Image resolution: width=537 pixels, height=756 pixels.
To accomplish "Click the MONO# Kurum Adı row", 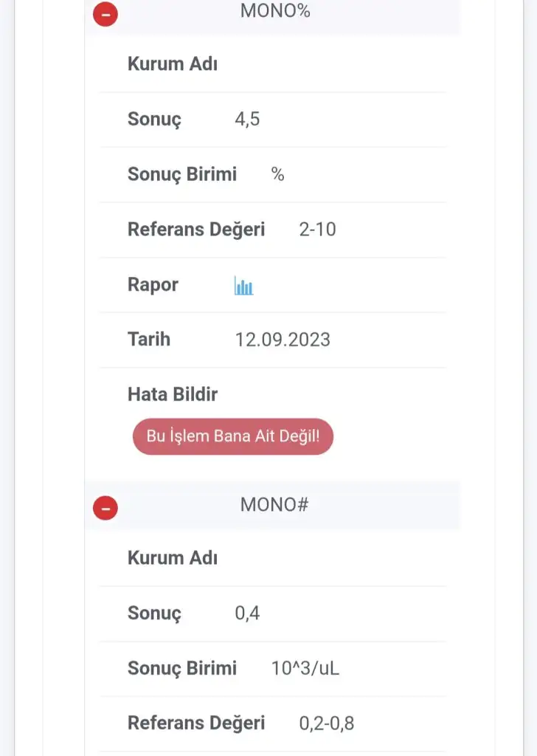I will [273, 558].
